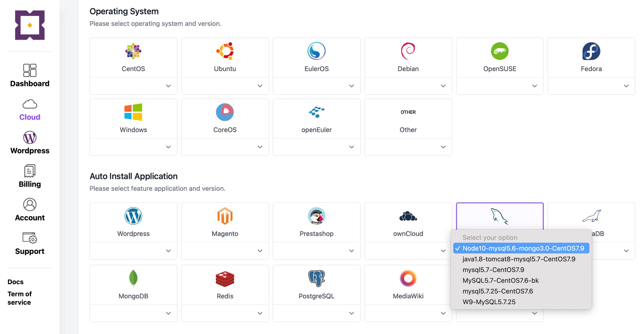Expand the CoreOS version dropdown
This screenshot has width=644, height=334.
[225, 147]
